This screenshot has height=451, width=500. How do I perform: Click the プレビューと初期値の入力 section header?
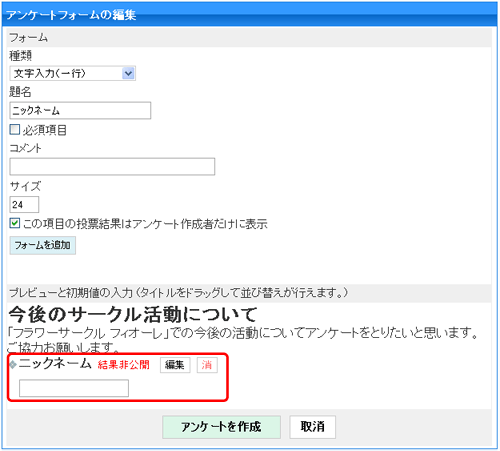pyautogui.click(x=178, y=293)
